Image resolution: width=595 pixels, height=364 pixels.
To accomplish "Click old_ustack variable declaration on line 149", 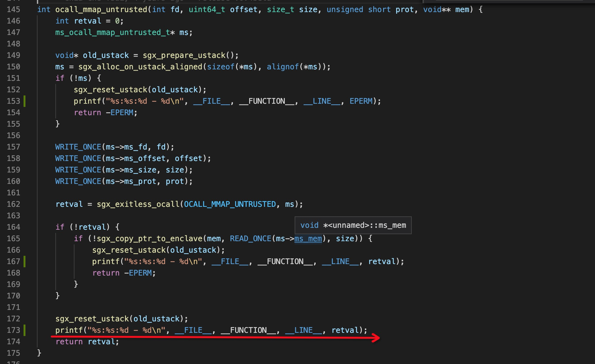I will pos(106,55).
